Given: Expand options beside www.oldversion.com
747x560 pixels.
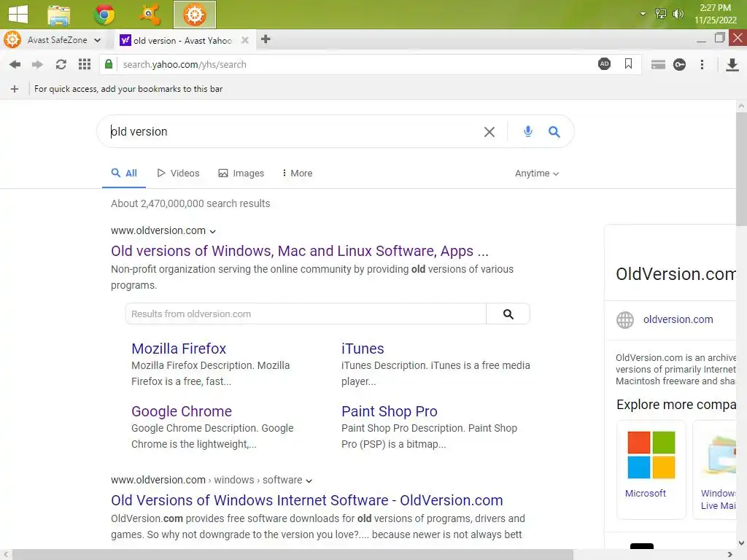Looking at the screenshot, I should [x=212, y=231].
